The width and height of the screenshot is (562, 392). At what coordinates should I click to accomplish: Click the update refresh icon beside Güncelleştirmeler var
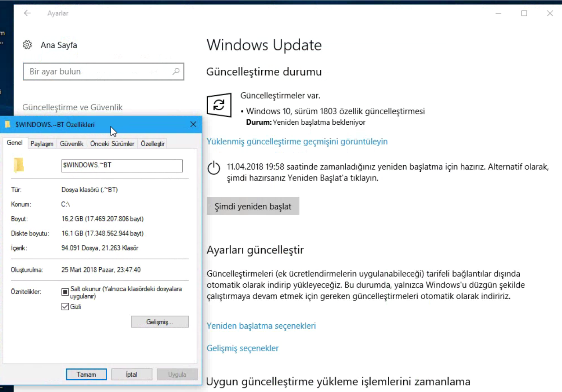click(219, 105)
